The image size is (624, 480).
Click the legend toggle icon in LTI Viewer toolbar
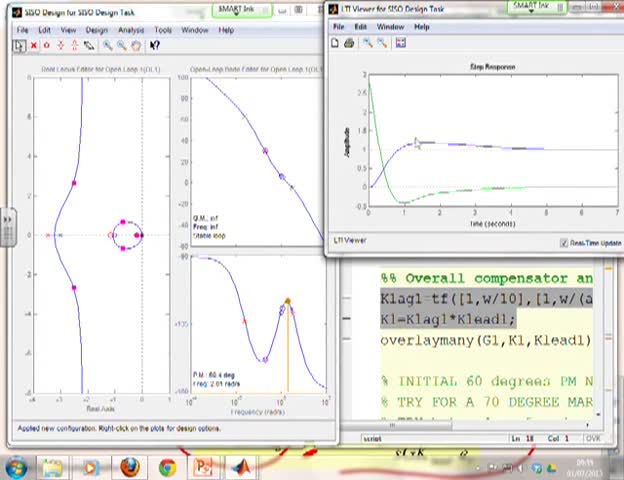coord(401,43)
